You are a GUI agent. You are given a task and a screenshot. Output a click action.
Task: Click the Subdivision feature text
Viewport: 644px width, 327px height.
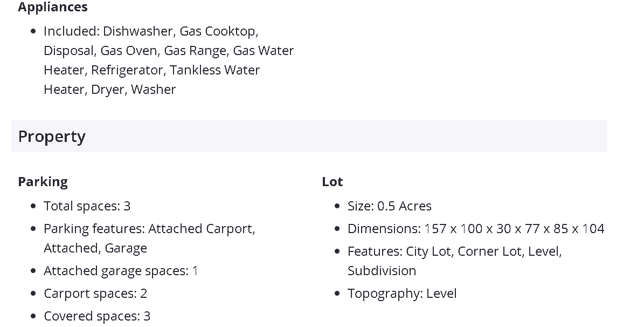point(382,271)
